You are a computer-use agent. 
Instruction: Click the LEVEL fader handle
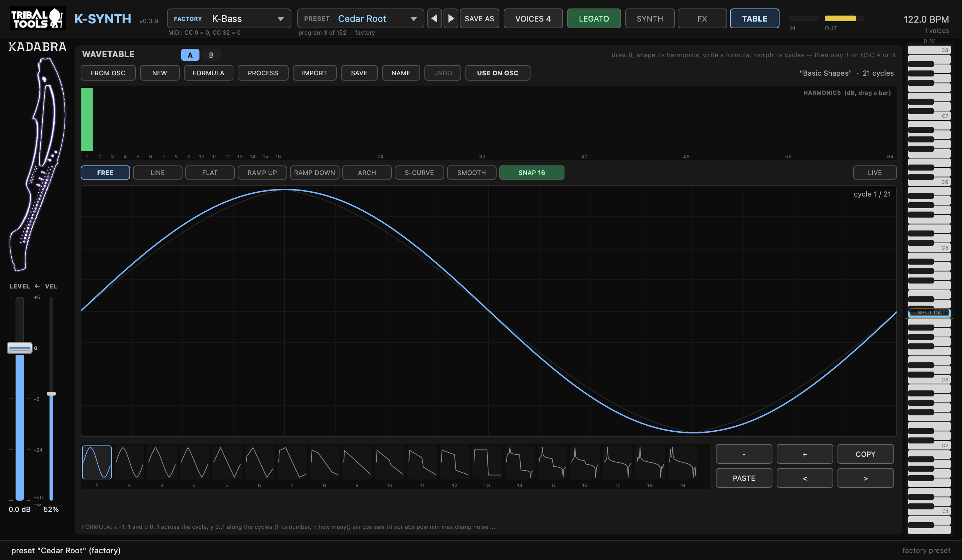20,348
